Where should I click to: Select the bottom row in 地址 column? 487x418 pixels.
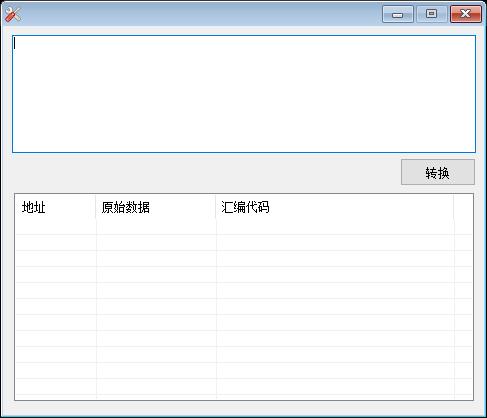(x=56, y=386)
